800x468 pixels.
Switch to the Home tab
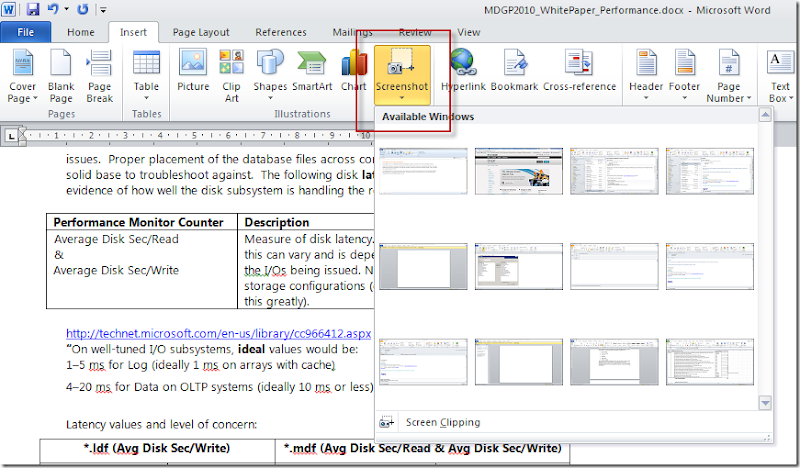pos(81,32)
